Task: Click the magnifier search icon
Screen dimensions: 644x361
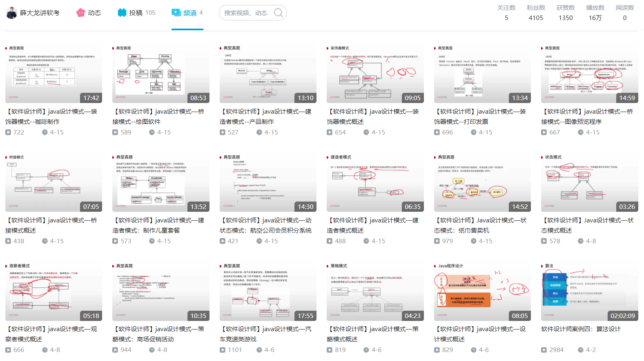Action: [279, 13]
